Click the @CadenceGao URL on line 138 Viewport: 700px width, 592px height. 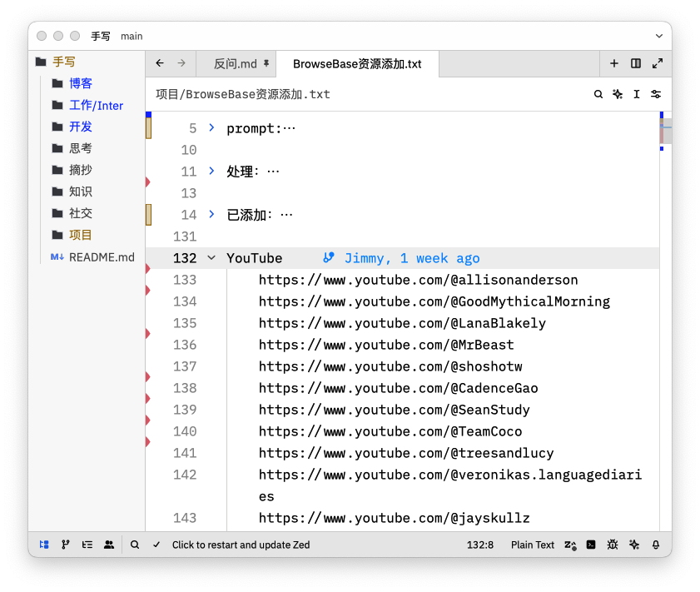tap(398, 388)
